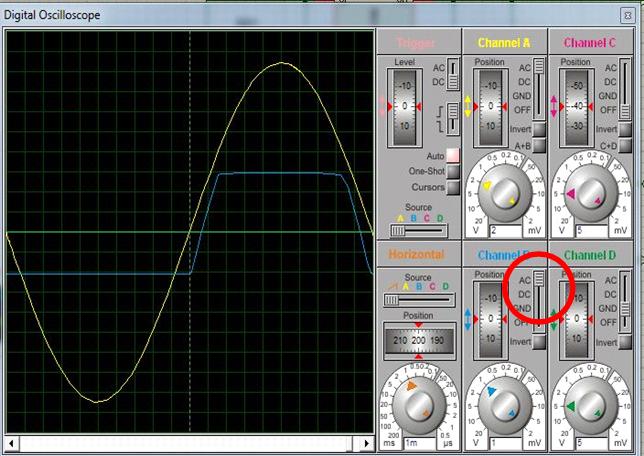This screenshot has width=644, height=456.
Task: Click the Trigger heading
Action: (x=416, y=43)
